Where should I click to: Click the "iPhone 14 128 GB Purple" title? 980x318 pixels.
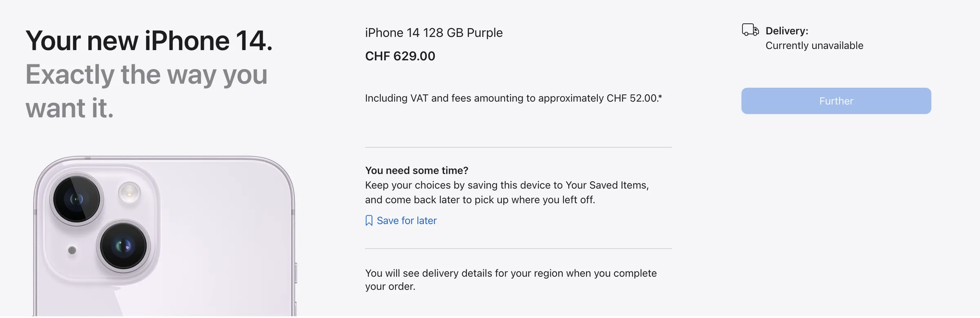[x=434, y=33]
